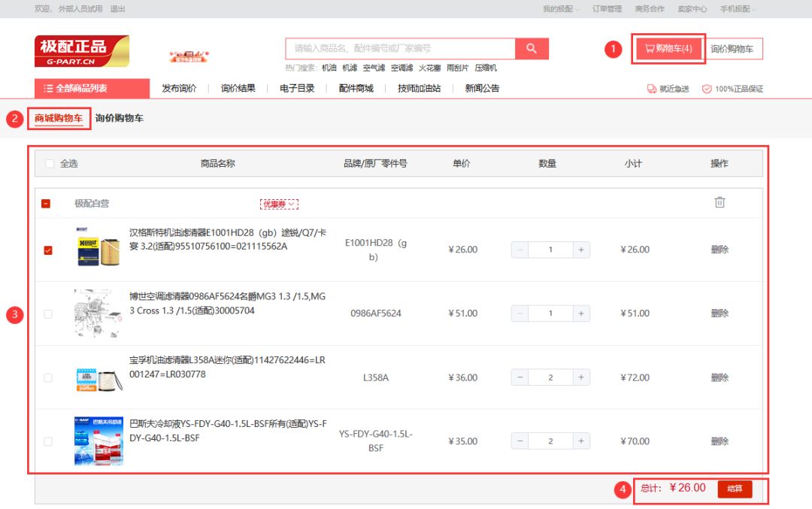Open 配件商城 in navigation
The height and width of the screenshot is (509, 812).
point(356,89)
